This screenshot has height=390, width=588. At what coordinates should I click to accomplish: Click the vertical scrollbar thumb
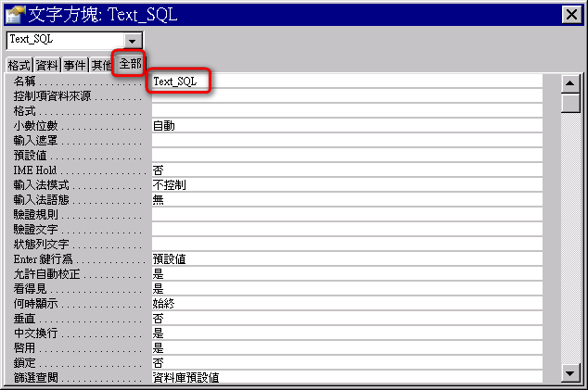pyautogui.click(x=570, y=103)
